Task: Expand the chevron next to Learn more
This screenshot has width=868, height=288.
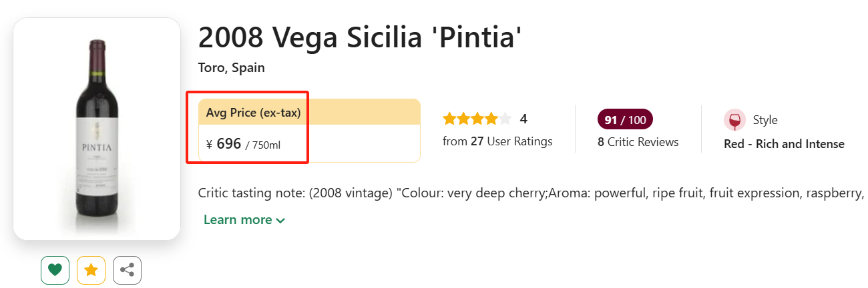Action: 280,221
